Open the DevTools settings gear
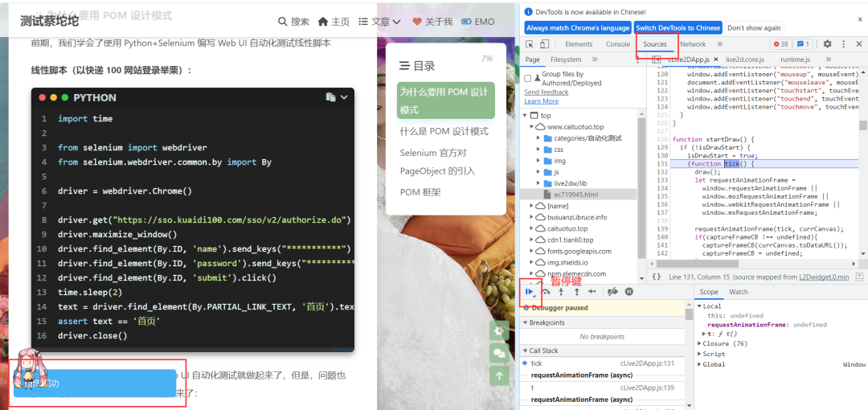This screenshot has width=868, height=410. coord(827,43)
